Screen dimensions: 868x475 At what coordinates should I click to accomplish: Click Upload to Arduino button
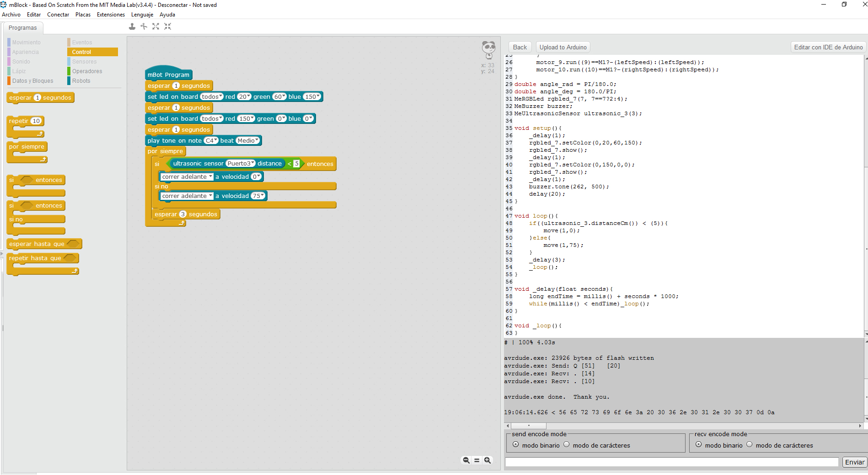click(x=563, y=47)
